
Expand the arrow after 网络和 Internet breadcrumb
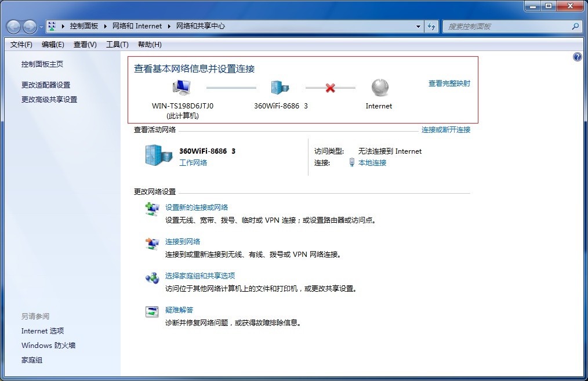pos(169,26)
